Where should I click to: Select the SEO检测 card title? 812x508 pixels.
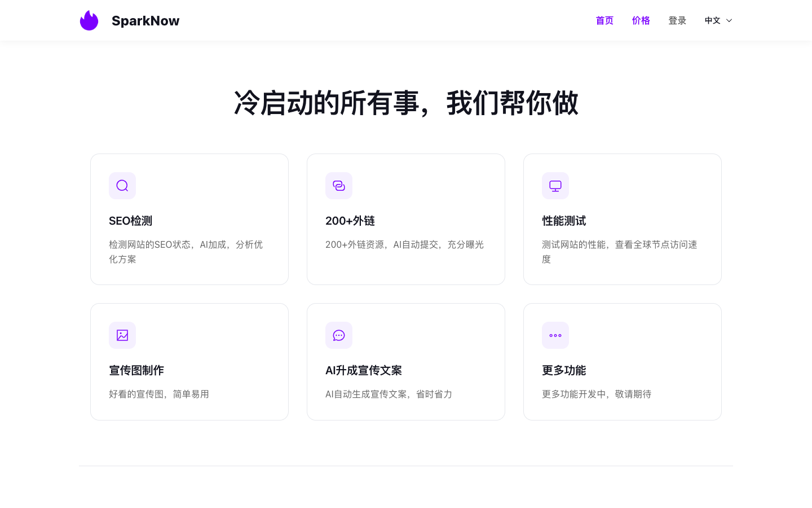[x=130, y=221]
